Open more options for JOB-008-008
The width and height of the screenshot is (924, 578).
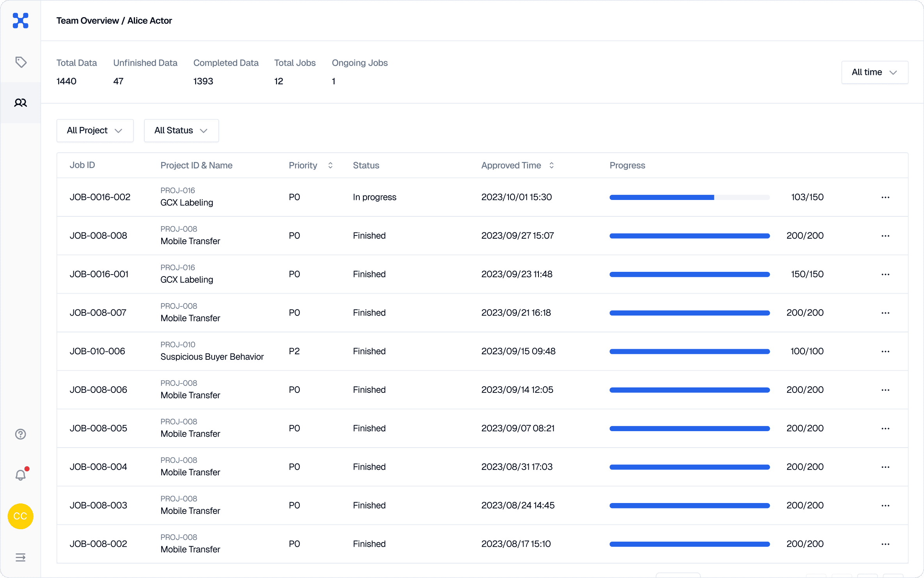click(x=885, y=236)
